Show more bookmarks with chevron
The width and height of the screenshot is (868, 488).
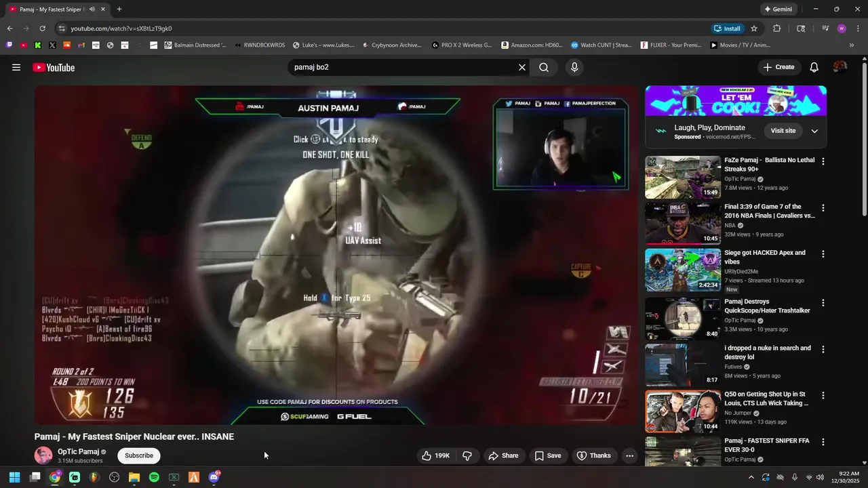point(852,45)
